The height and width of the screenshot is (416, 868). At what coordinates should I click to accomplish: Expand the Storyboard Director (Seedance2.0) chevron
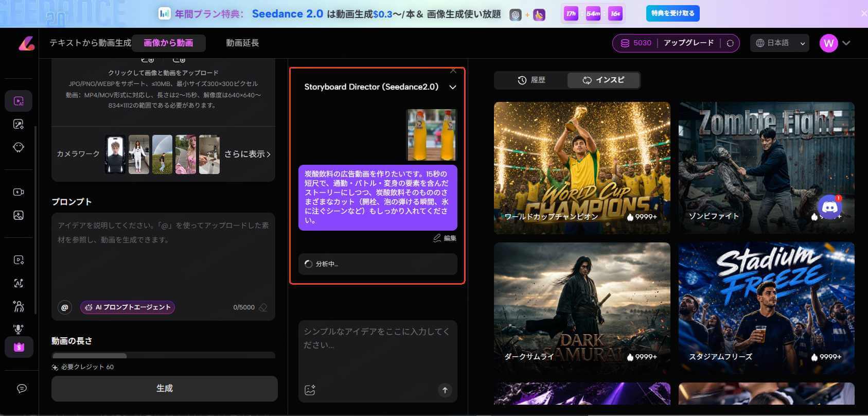pyautogui.click(x=452, y=87)
